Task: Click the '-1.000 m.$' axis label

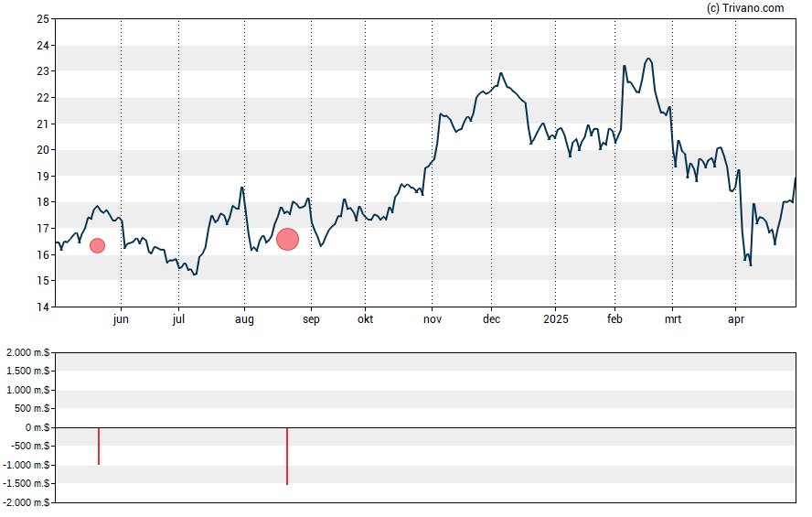Action: point(27,465)
